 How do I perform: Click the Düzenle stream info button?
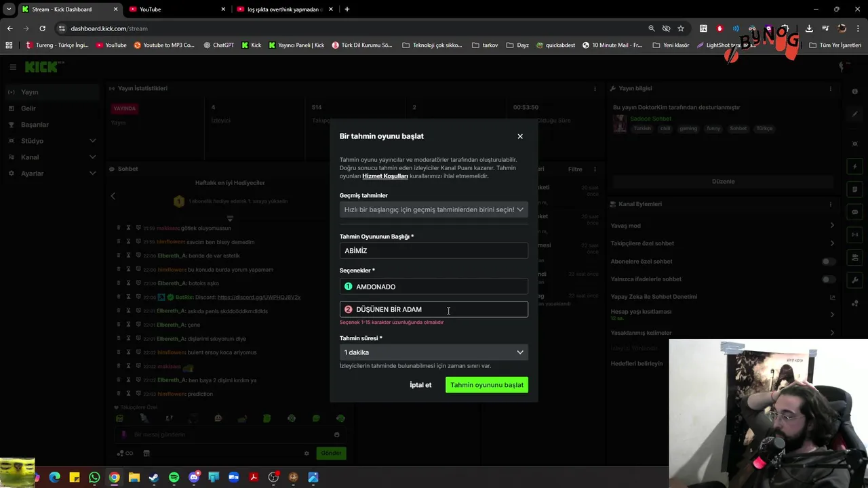point(723,182)
